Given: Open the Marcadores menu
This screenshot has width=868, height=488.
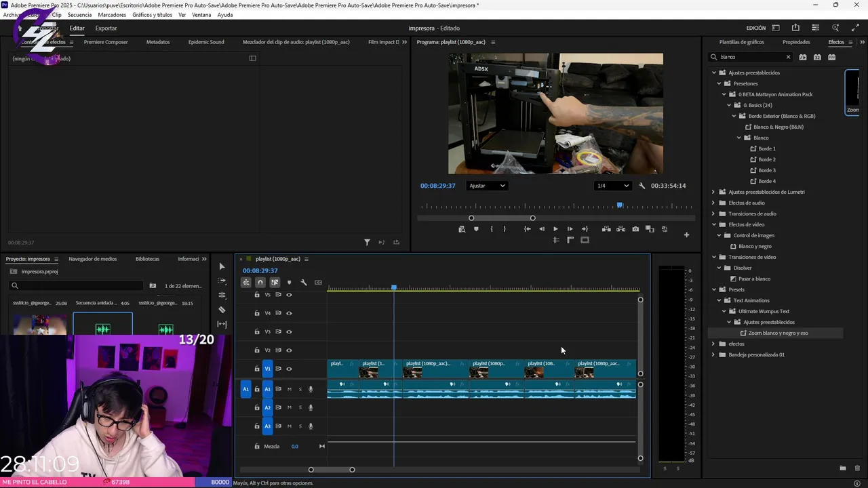Looking at the screenshot, I should (x=112, y=14).
